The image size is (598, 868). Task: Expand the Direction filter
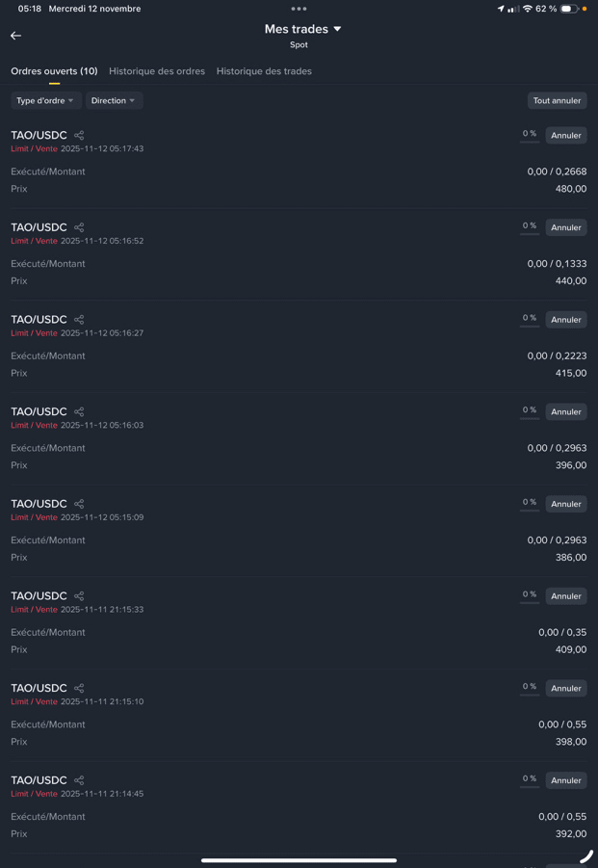[x=114, y=101]
